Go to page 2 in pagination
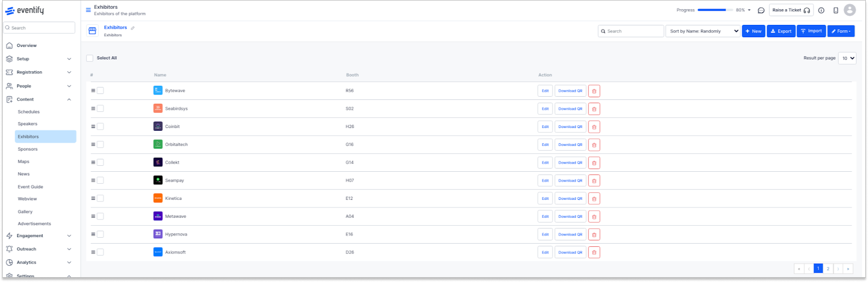The image size is (868, 282). (828, 268)
